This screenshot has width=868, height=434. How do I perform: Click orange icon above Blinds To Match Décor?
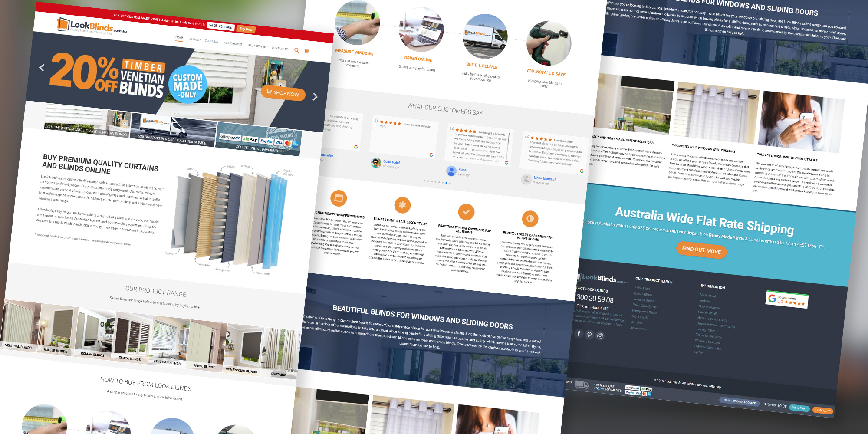pyautogui.click(x=402, y=205)
